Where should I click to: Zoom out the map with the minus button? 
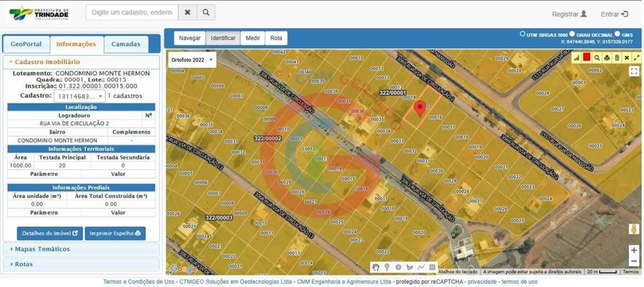(x=634, y=261)
